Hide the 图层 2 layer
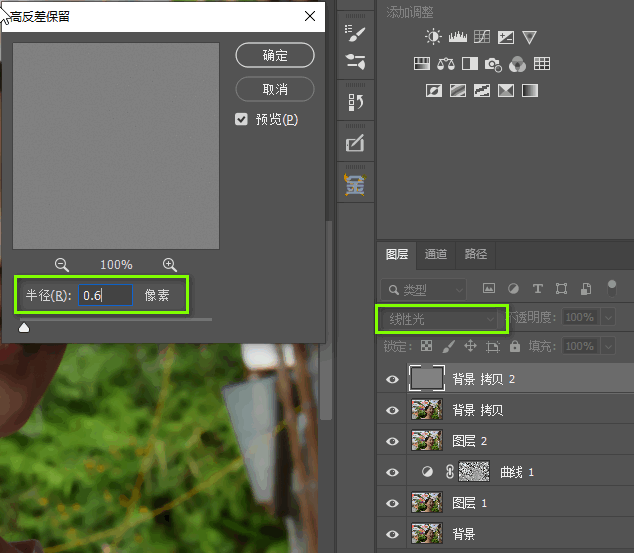634x553 pixels. coord(392,441)
